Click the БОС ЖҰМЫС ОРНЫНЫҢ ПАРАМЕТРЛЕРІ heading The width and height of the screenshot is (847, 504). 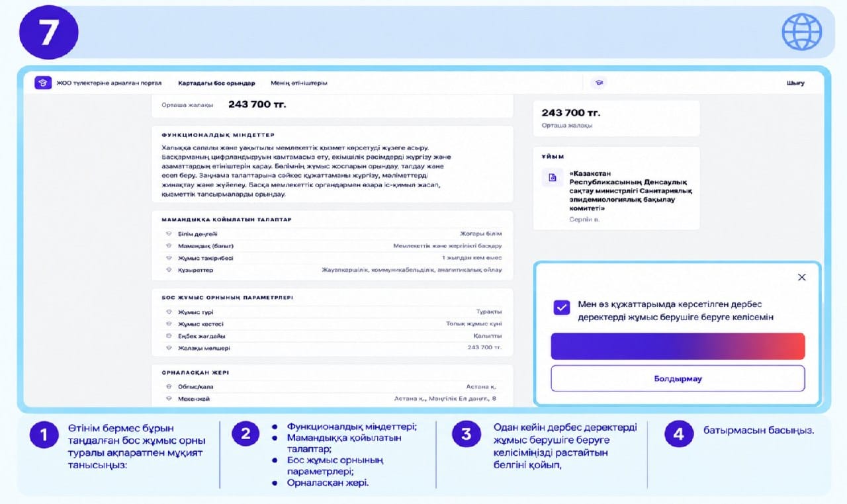[227, 298]
